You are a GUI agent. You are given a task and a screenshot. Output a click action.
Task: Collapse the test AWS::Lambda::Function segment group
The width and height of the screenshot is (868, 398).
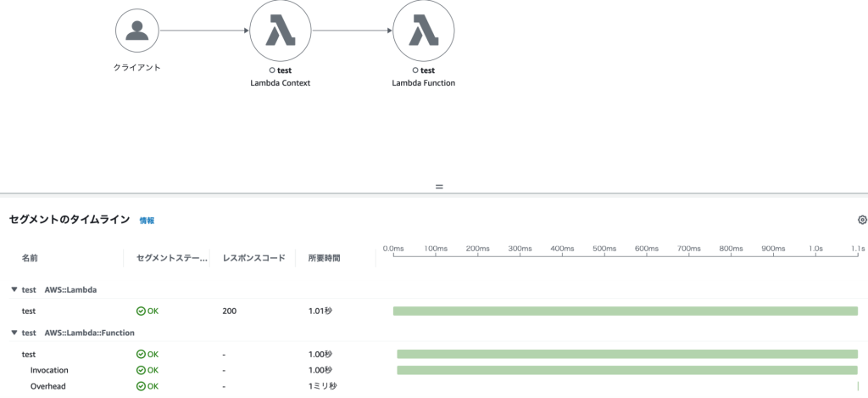click(x=14, y=334)
